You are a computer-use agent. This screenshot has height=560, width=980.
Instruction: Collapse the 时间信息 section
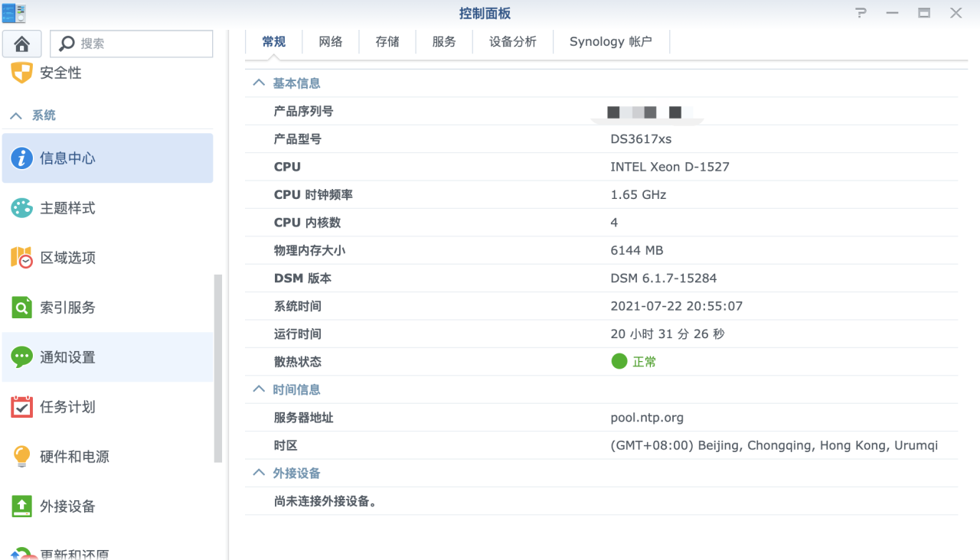click(x=258, y=389)
